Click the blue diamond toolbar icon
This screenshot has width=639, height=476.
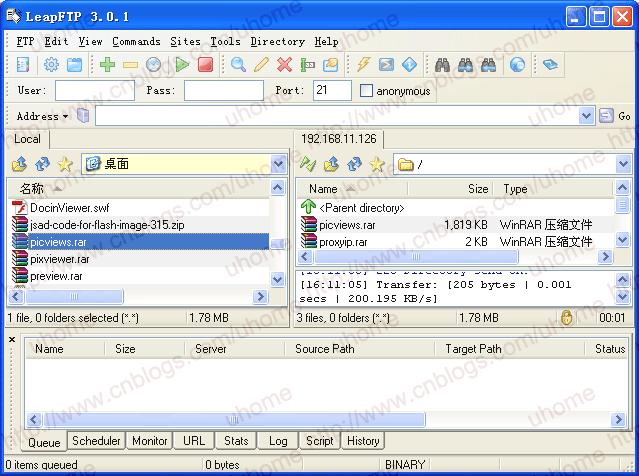(x=410, y=64)
